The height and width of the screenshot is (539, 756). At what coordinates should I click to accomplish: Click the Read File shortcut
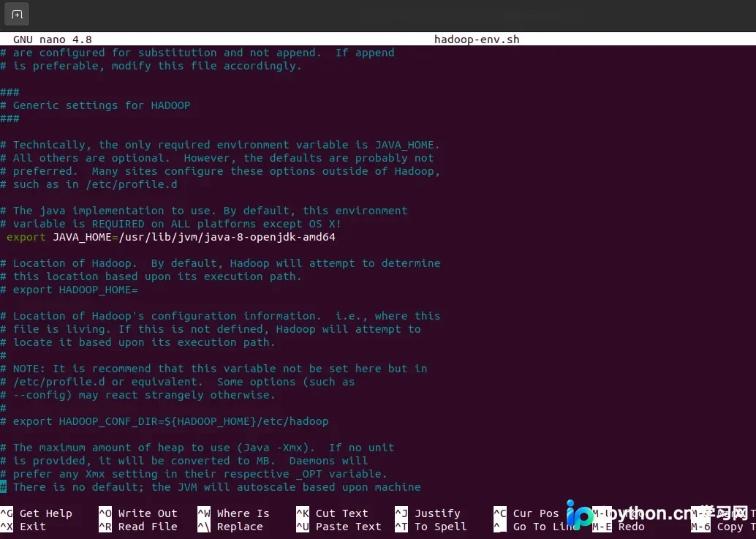(x=138, y=527)
